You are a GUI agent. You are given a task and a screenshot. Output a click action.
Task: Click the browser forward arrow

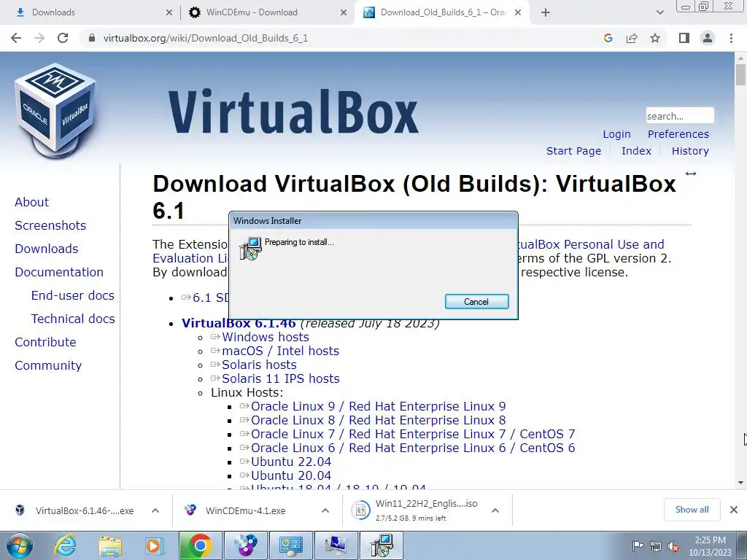(x=39, y=38)
